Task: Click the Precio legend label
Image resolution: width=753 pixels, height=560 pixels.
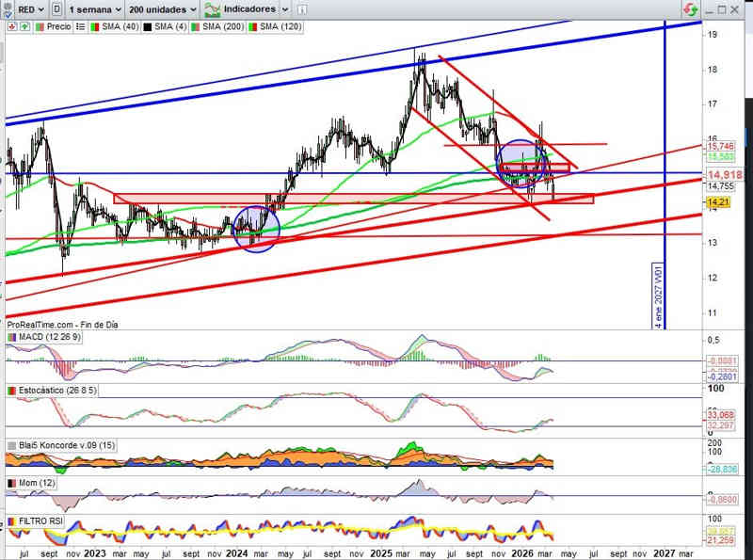Action: click(56, 27)
